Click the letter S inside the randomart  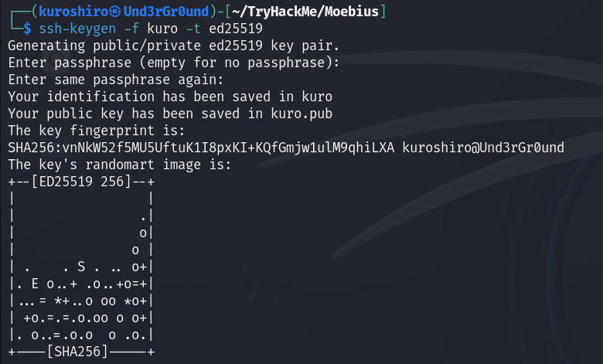[x=81, y=267]
